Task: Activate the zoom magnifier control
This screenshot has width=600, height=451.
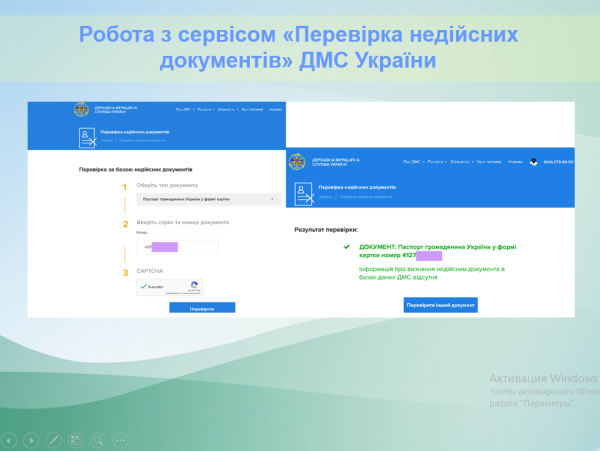Action: click(100, 439)
